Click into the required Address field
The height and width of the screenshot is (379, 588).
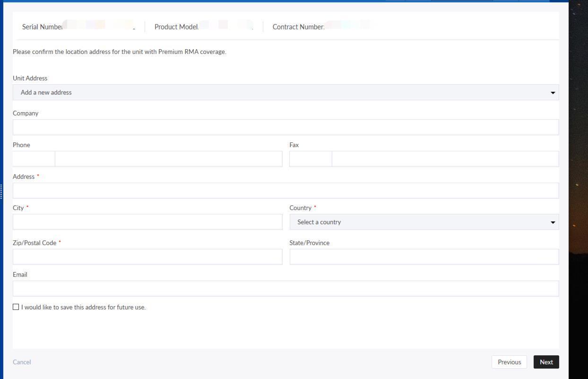coord(285,191)
